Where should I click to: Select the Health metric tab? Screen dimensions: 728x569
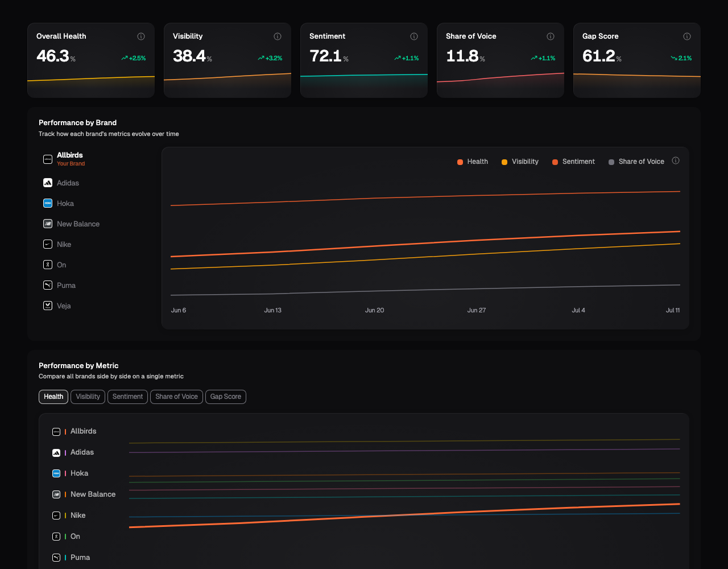(x=53, y=397)
